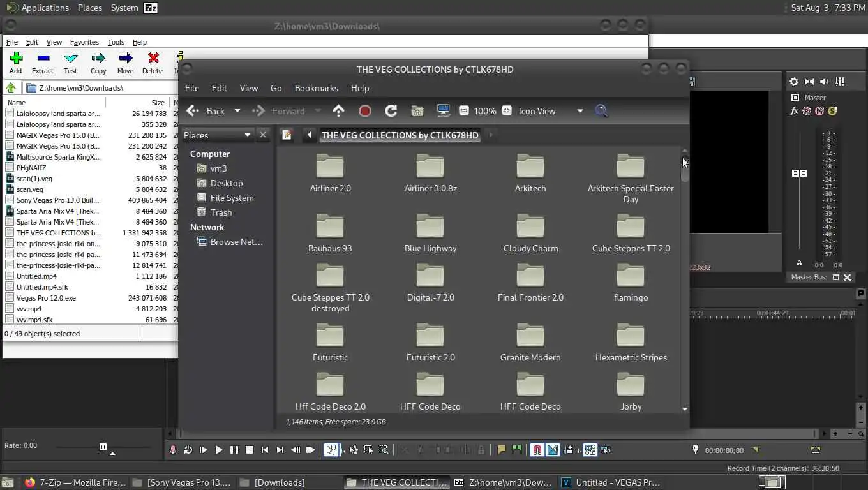Screen dimensions: 868x490
Task: Open Favorites menu in 7-Zip
Action: (84, 42)
